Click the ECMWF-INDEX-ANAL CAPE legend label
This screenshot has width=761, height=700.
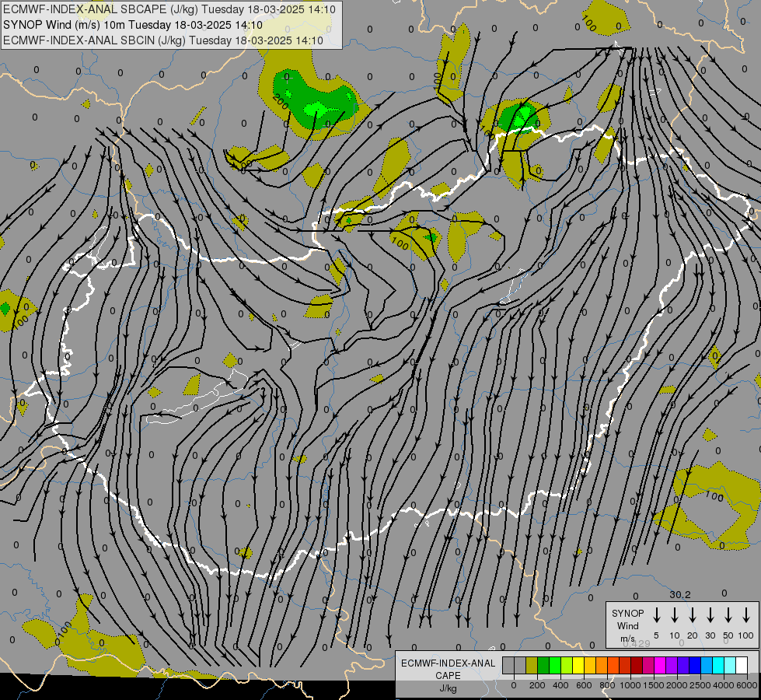click(x=448, y=669)
